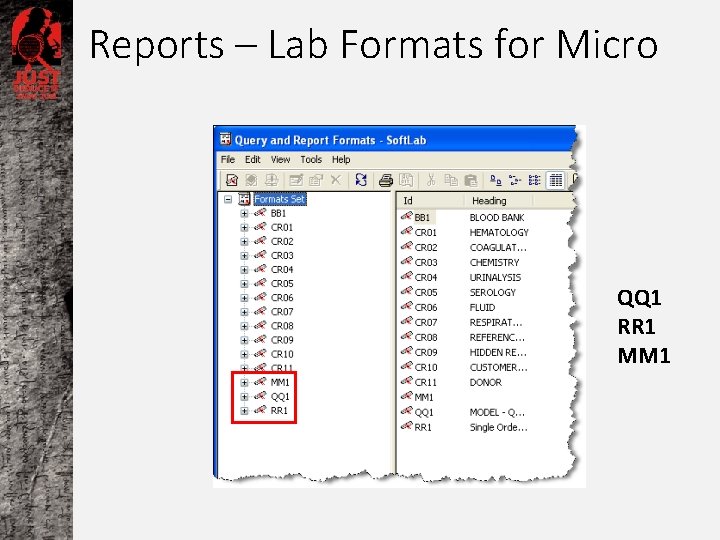
Task: Select CR03 in the tree
Action: click(x=282, y=256)
